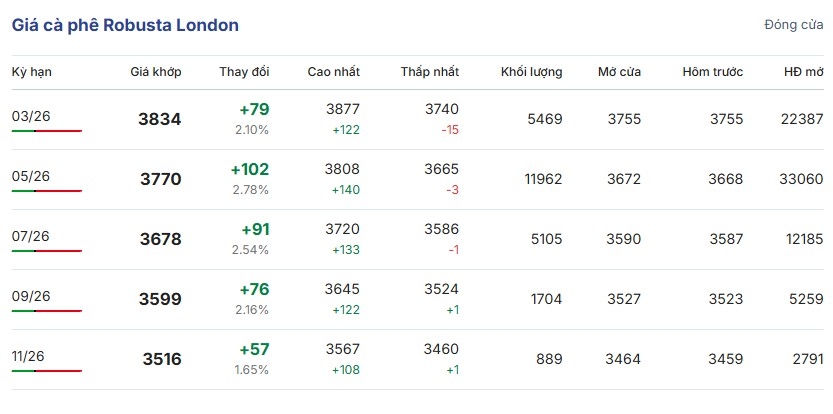Sort by the Kỳ hạn column header
Image resolution: width=833 pixels, height=414 pixels.
pos(31,72)
